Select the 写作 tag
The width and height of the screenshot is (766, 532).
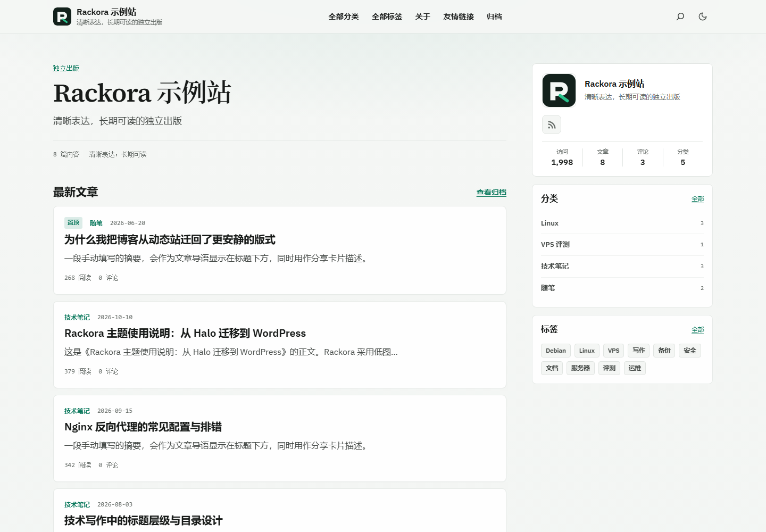pos(638,351)
